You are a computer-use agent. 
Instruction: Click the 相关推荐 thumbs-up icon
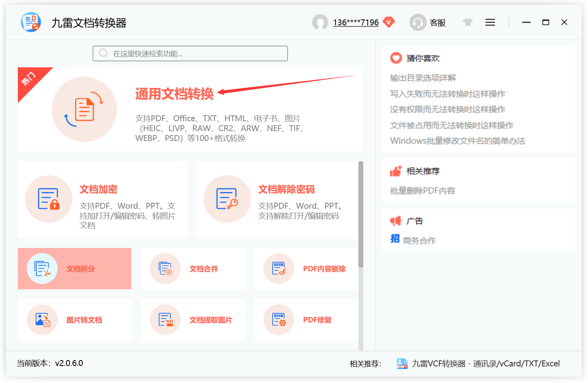pos(396,171)
